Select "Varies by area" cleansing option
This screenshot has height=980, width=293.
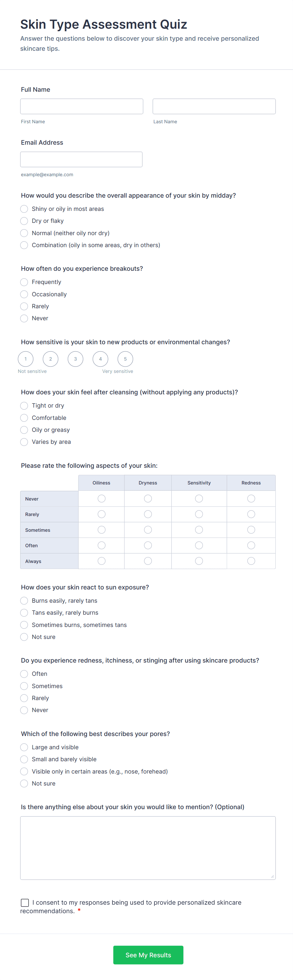pyautogui.click(x=24, y=442)
